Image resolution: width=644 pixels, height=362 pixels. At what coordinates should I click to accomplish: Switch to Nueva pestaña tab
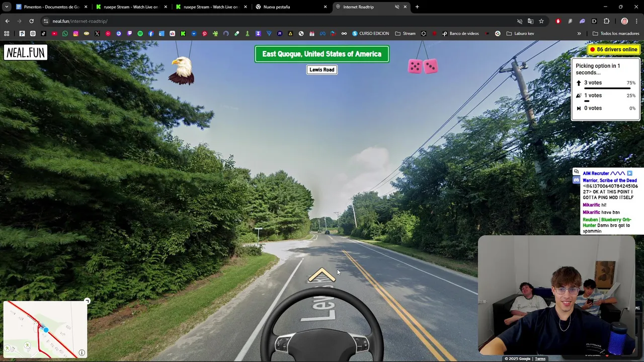291,7
